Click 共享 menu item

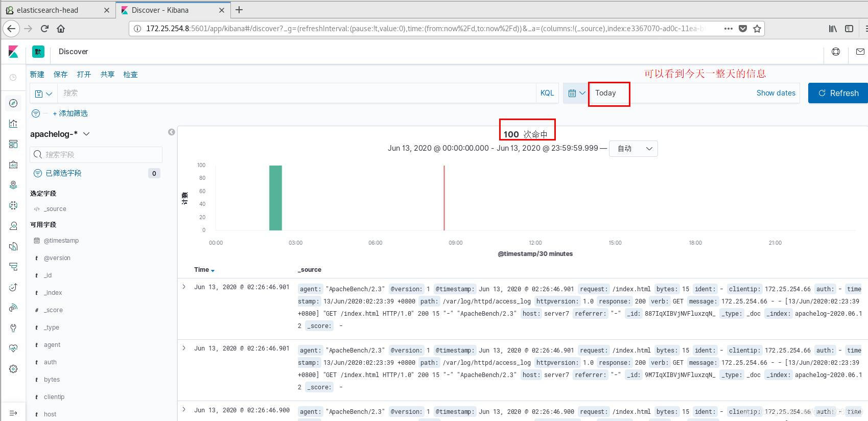(107, 75)
